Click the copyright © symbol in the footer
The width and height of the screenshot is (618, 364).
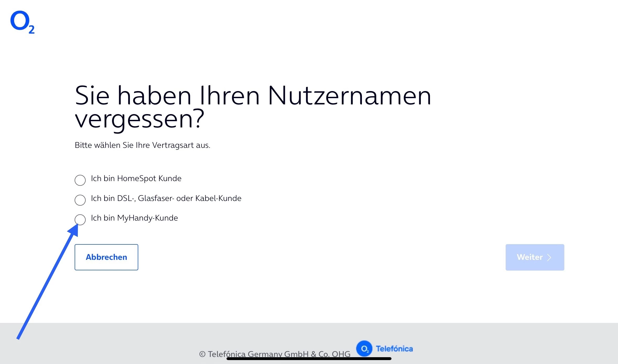point(202,354)
